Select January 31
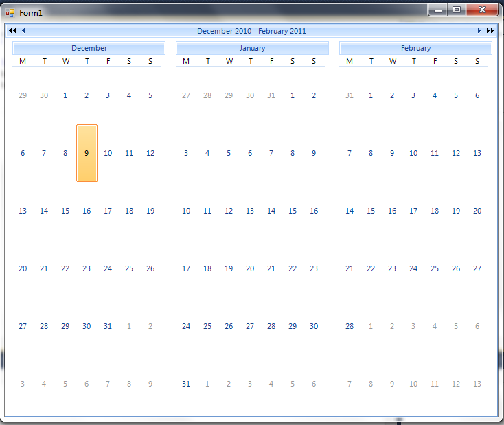This screenshot has height=425, width=504. (x=186, y=384)
